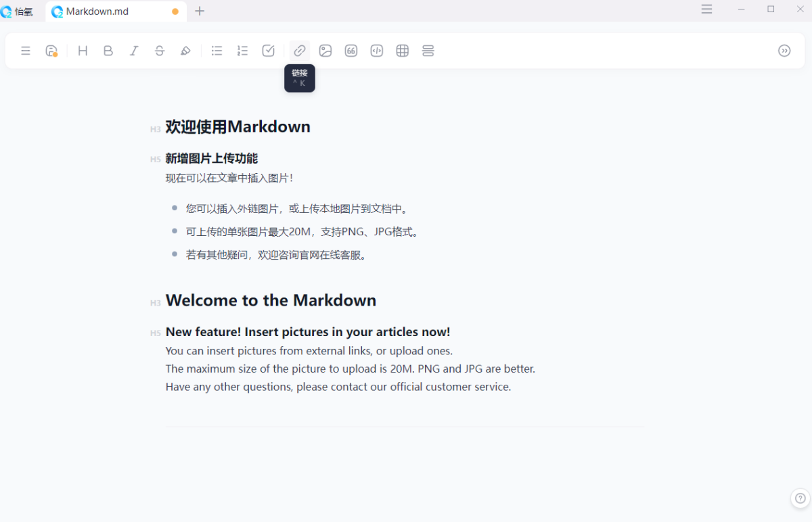Apply bold formatting with B icon
Screen dimensions: 812x522
[x=108, y=51]
